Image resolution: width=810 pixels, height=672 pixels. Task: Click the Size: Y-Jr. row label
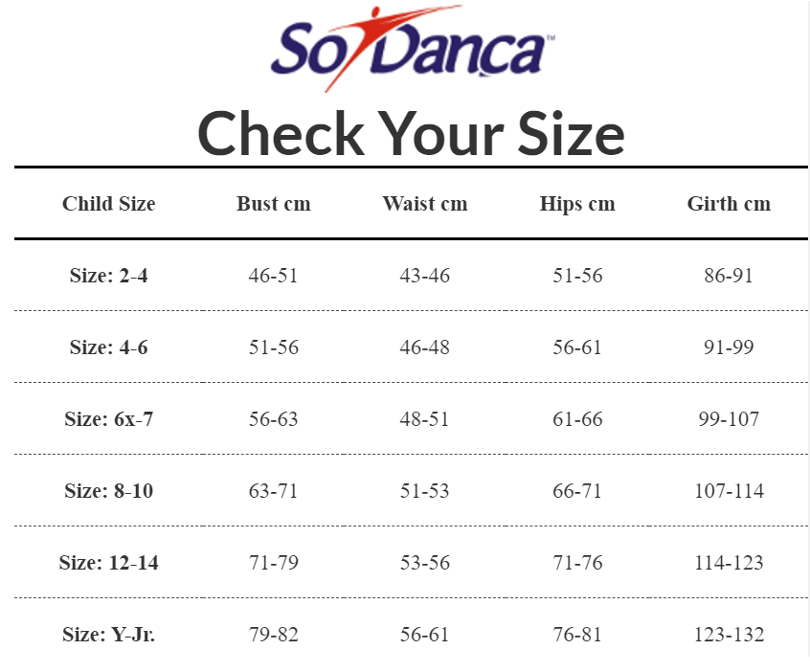tap(108, 635)
